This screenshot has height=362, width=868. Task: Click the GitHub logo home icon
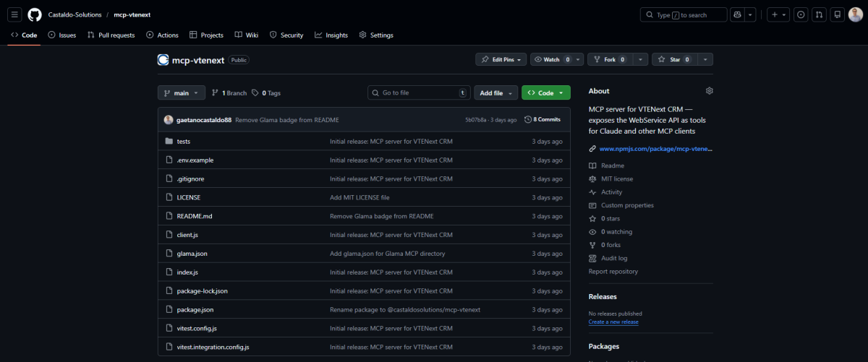click(x=35, y=14)
